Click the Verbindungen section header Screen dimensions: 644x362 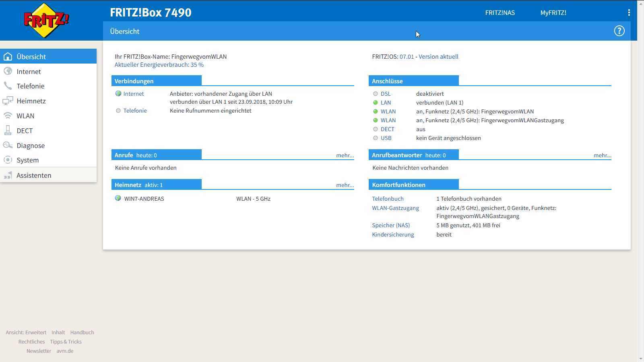pos(156,81)
